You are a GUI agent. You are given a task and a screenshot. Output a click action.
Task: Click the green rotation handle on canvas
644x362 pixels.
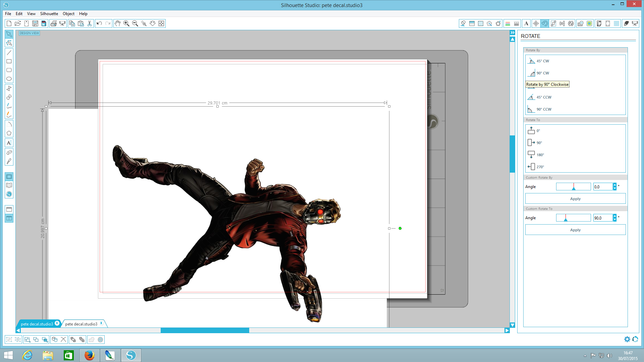click(x=400, y=228)
